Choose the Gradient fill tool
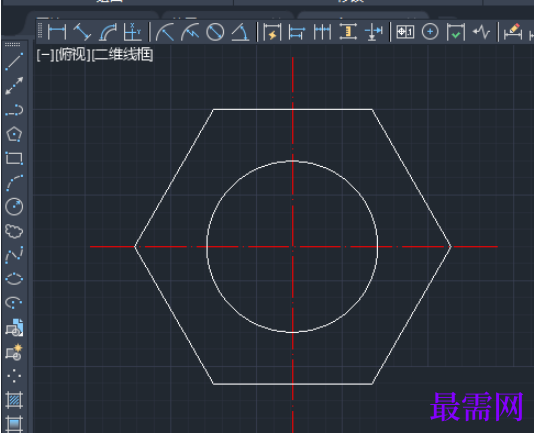 [x=14, y=424]
